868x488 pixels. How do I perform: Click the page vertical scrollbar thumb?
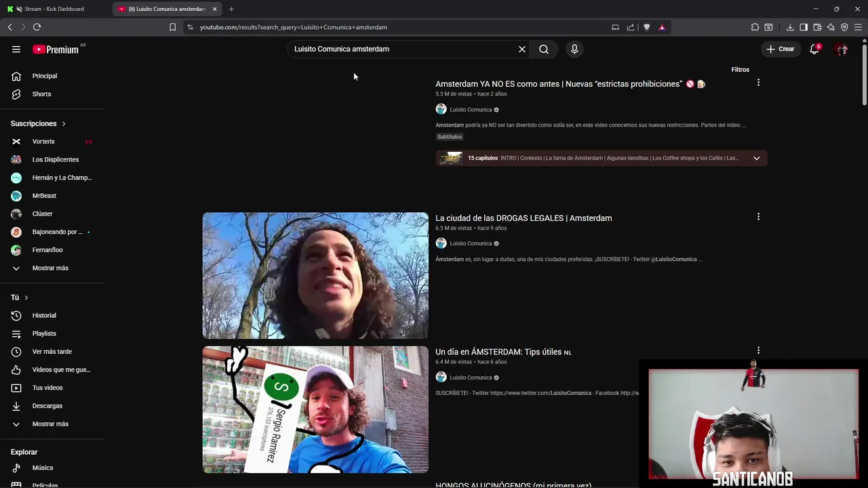[865, 73]
